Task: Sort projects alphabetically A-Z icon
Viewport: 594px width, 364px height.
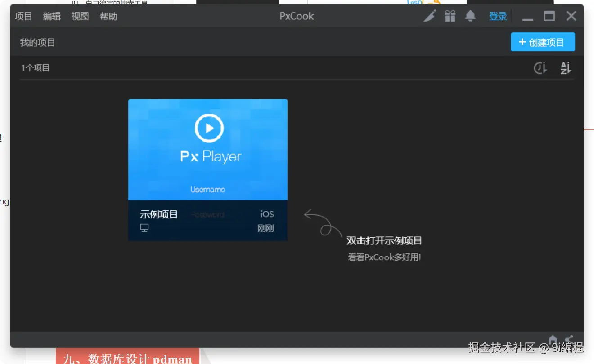Action: coord(566,68)
